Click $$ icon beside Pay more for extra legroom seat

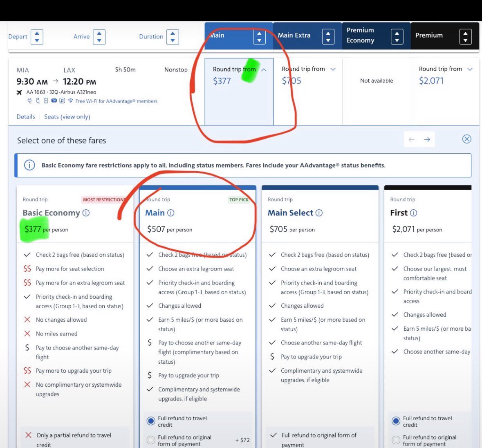(27, 283)
